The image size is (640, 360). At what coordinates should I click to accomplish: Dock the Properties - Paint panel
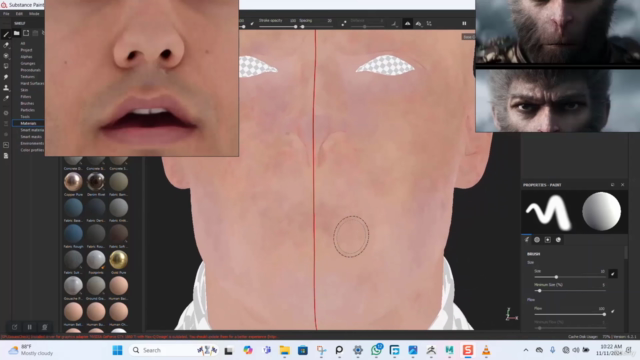tap(612, 185)
